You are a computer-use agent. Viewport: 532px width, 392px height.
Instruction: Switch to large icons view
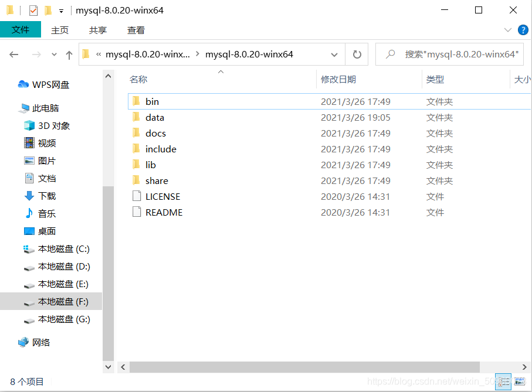[519, 382]
